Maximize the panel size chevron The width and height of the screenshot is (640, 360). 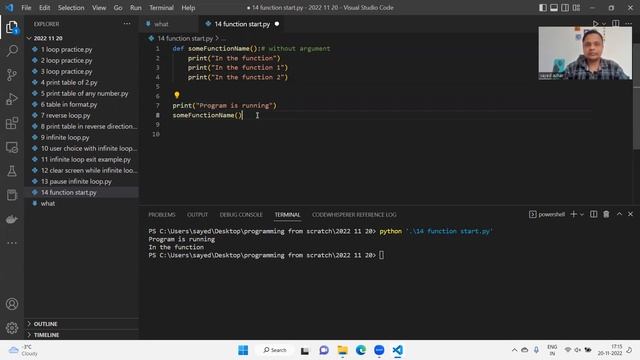619,214
